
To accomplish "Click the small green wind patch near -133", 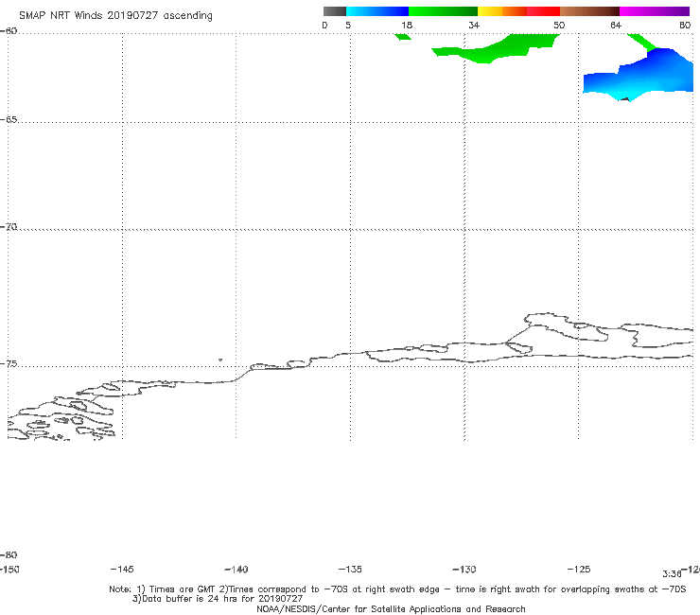I will click(x=403, y=37).
